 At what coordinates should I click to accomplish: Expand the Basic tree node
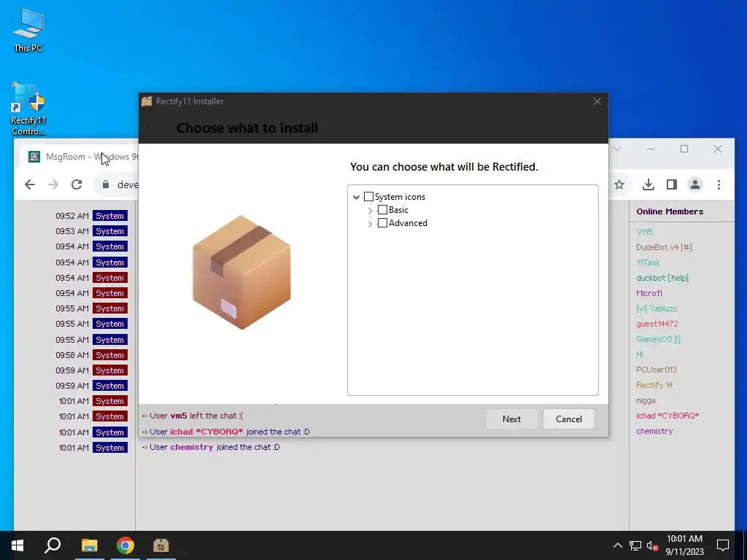(x=370, y=211)
